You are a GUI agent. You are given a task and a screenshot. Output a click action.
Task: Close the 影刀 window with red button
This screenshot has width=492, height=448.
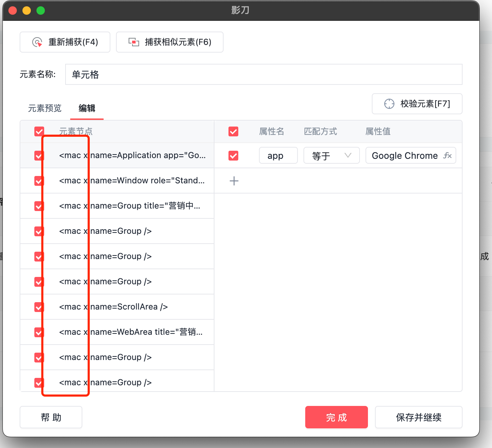click(x=13, y=11)
